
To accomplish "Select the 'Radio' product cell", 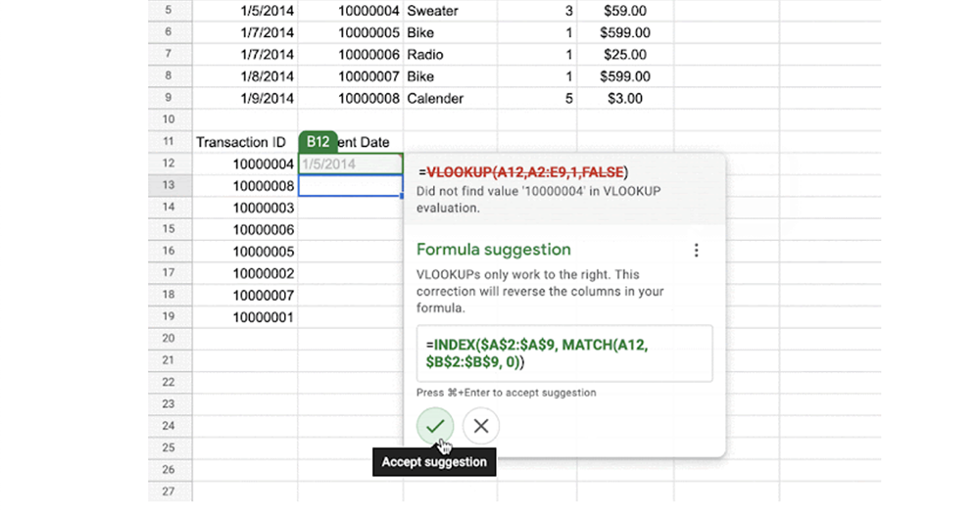I will coord(450,54).
